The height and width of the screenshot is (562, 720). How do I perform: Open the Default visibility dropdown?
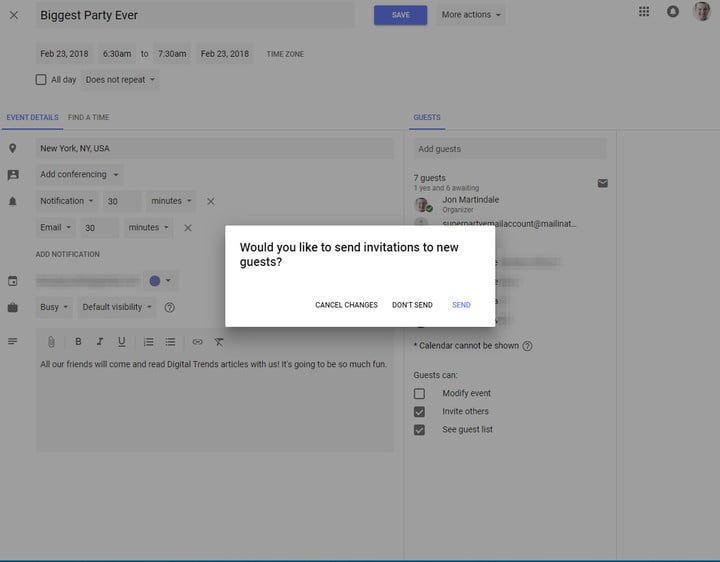pos(117,307)
